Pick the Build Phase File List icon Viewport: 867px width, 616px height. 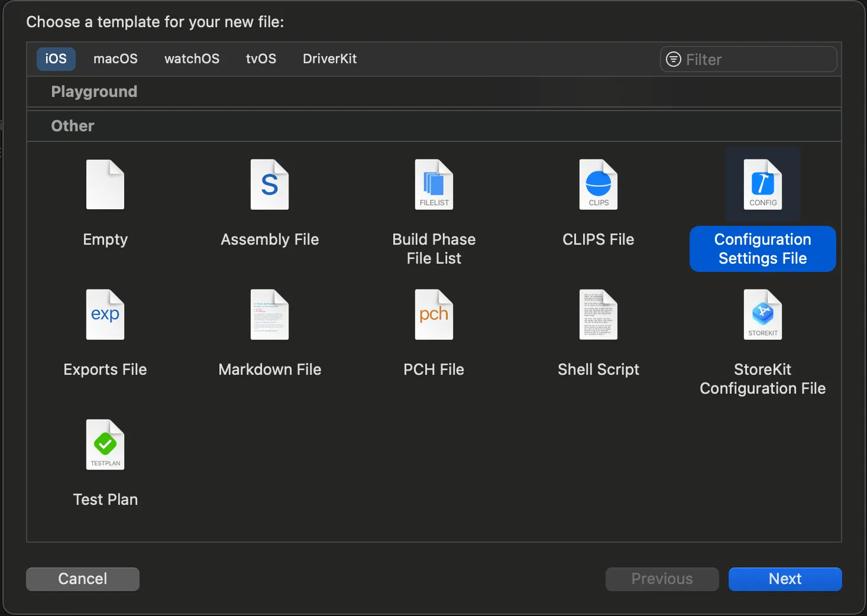[434, 184]
